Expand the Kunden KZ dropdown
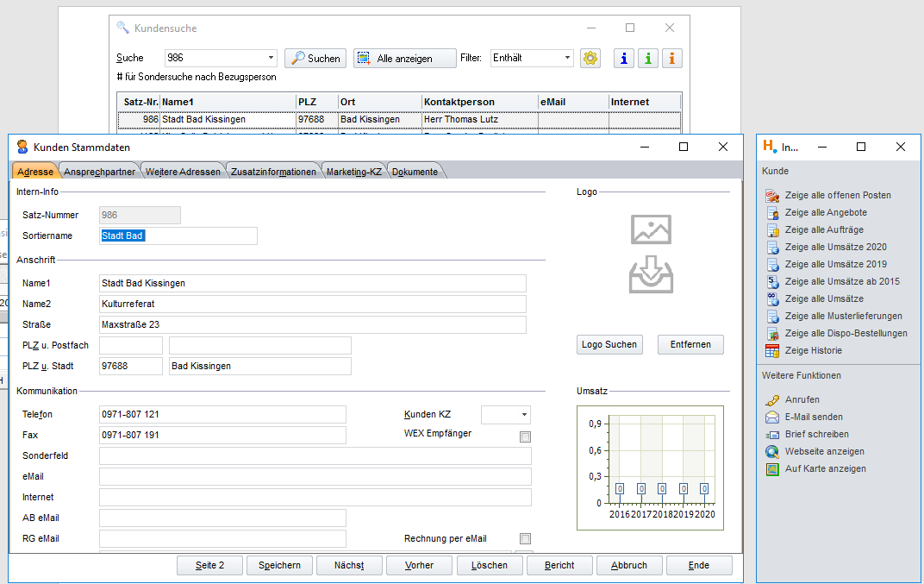The height and width of the screenshot is (584, 924). 524,415
